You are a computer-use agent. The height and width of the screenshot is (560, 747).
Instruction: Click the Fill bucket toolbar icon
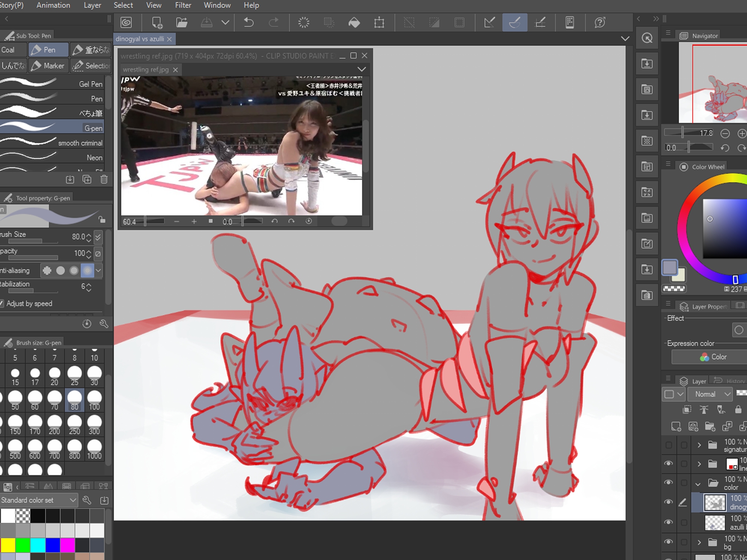(x=354, y=22)
